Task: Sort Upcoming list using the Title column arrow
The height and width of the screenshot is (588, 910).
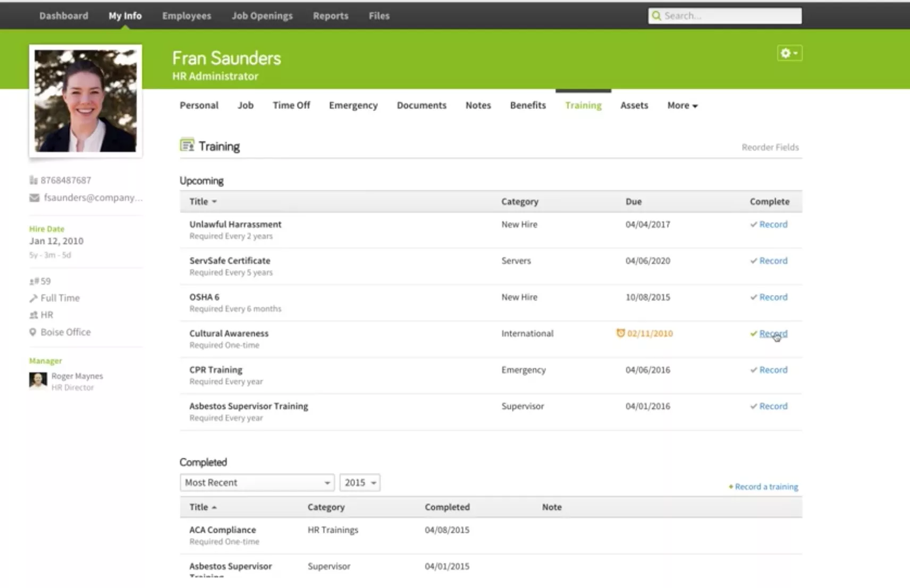Action: 215,201
